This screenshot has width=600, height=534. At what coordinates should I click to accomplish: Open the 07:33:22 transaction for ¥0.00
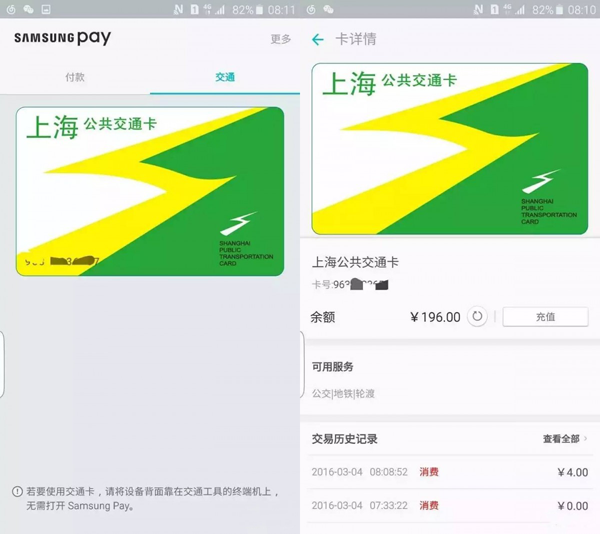pyautogui.click(x=449, y=506)
